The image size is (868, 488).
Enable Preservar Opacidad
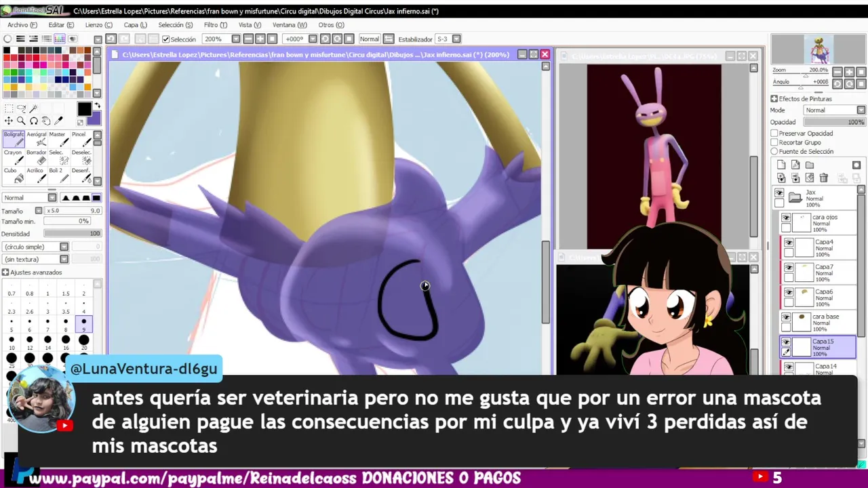[x=774, y=134]
